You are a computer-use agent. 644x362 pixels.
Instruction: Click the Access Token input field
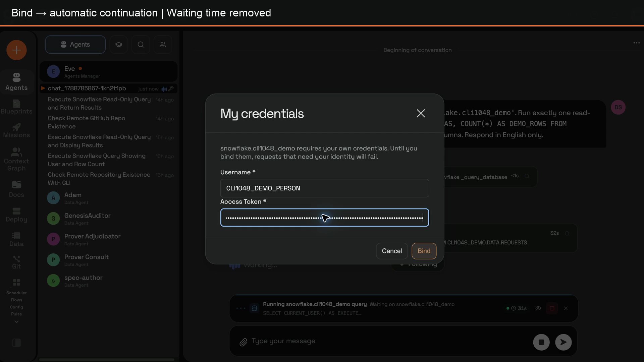(324, 218)
